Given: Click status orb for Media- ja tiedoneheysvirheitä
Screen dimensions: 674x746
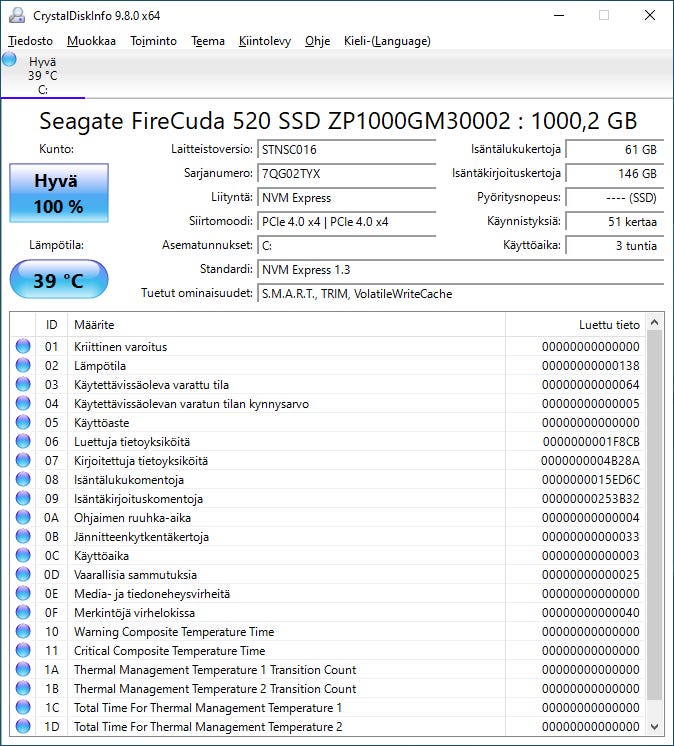Looking at the screenshot, I should 23,593.
